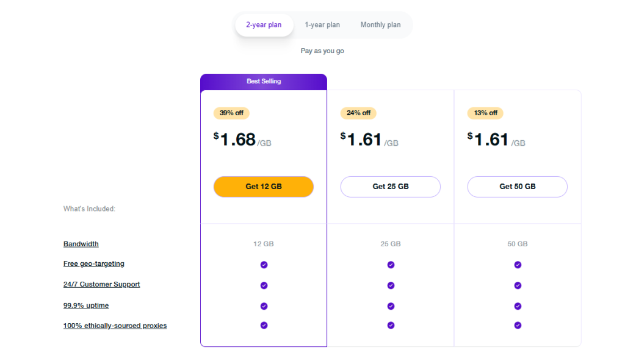Screen dimensions: 625x364
Task: Click geo-targeting checkmark in 50 GB column
Action: click(518, 265)
